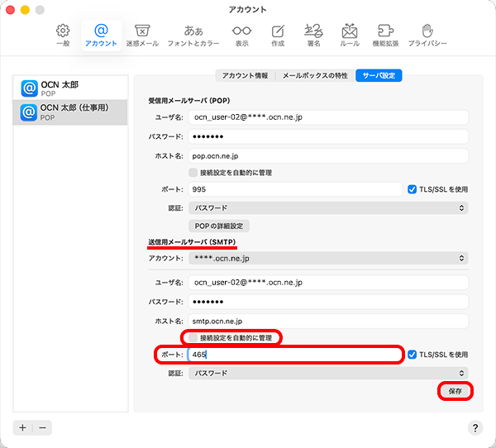Open the 作成 composing preferences icon
This screenshot has width=496, height=448.
[x=277, y=35]
